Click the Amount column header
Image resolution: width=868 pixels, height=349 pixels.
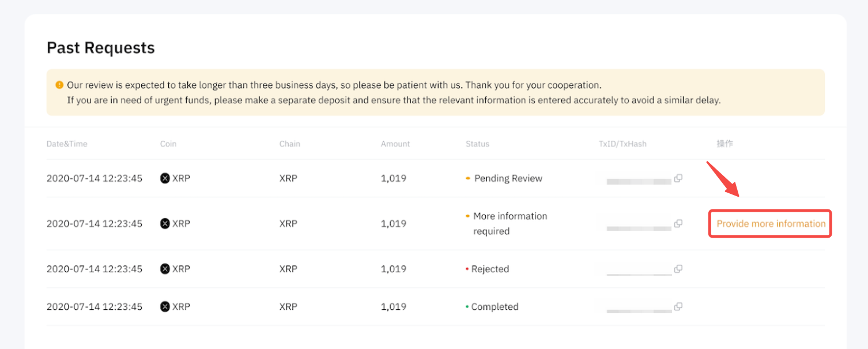[x=395, y=144]
